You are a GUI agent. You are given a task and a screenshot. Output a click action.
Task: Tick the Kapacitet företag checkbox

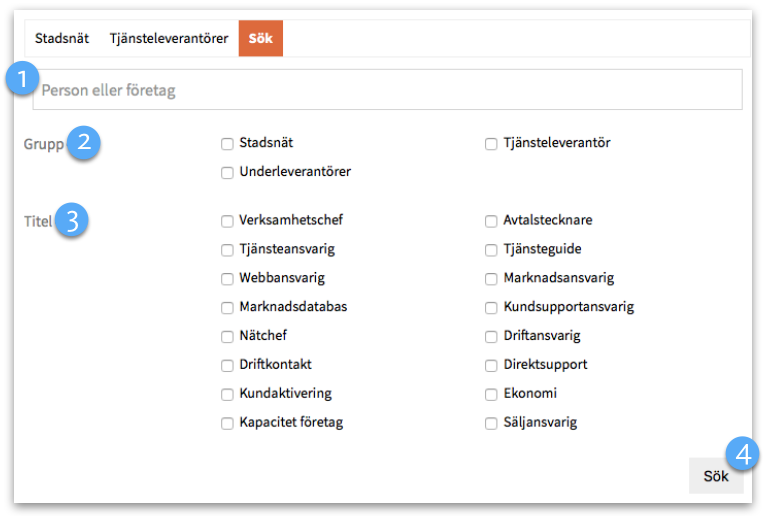tap(227, 423)
